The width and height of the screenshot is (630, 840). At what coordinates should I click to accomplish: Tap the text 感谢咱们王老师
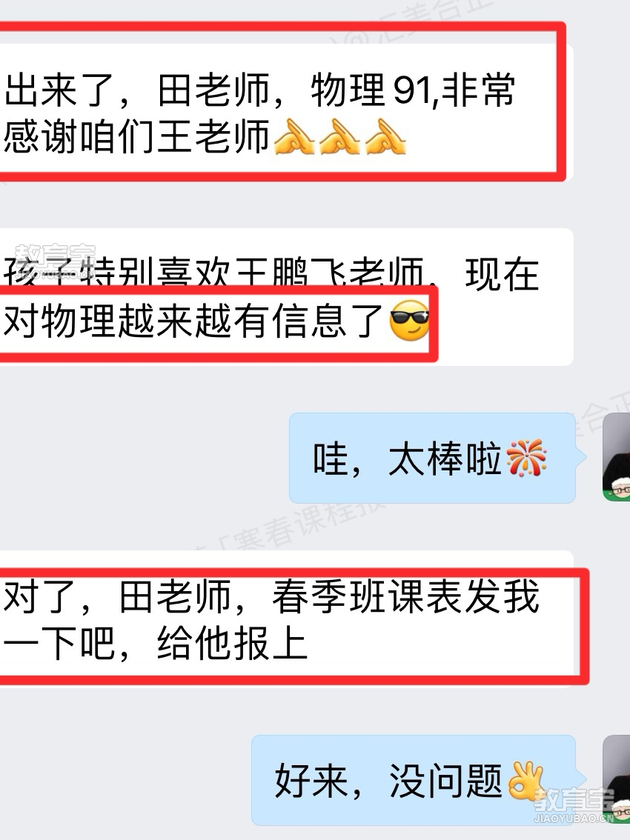(137, 136)
